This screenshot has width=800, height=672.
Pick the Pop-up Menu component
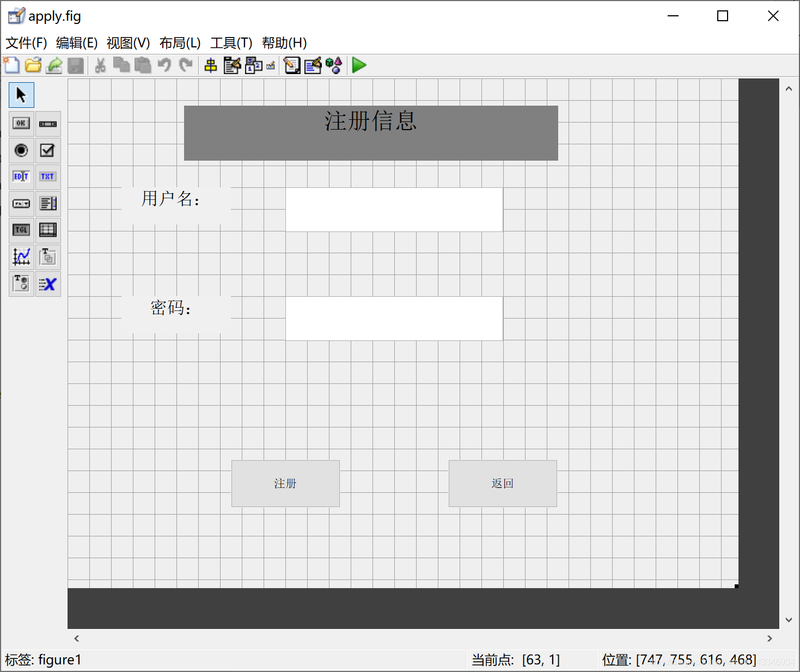pyautogui.click(x=21, y=204)
